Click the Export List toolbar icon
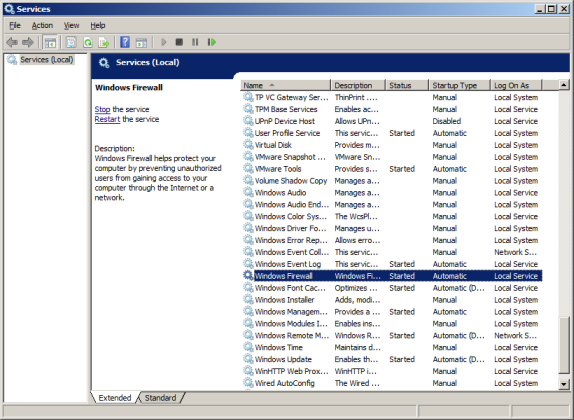Screen dimensions: 574x420 click(104, 42)
